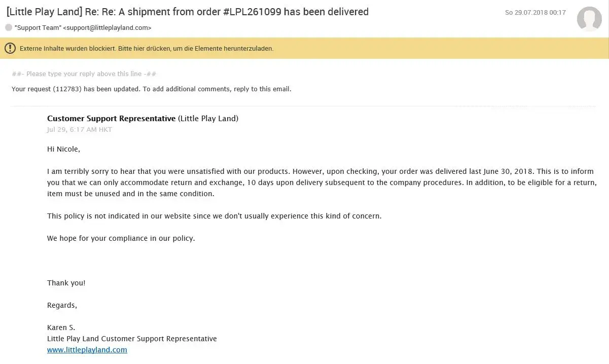Click the 'Little Play Land Customer Support Representative' signature line
The image size is (609, 364).
(132, 339)
